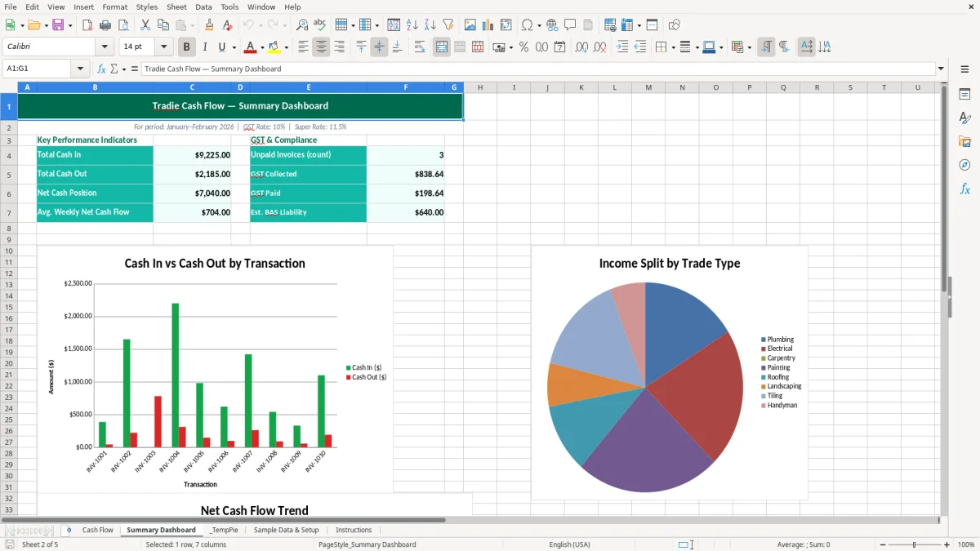
Task: Open the font size dropdown
Action: coord(163,47)
